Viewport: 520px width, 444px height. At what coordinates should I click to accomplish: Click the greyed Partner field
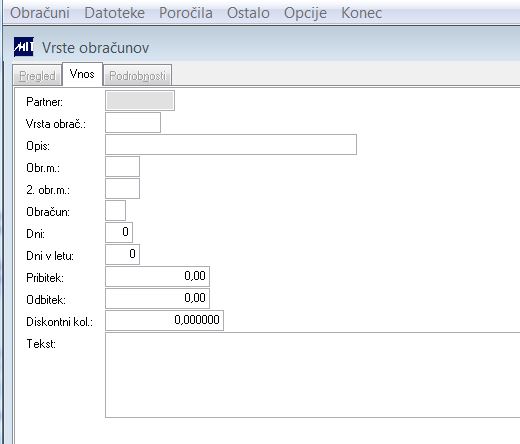(x=140, y=100)
